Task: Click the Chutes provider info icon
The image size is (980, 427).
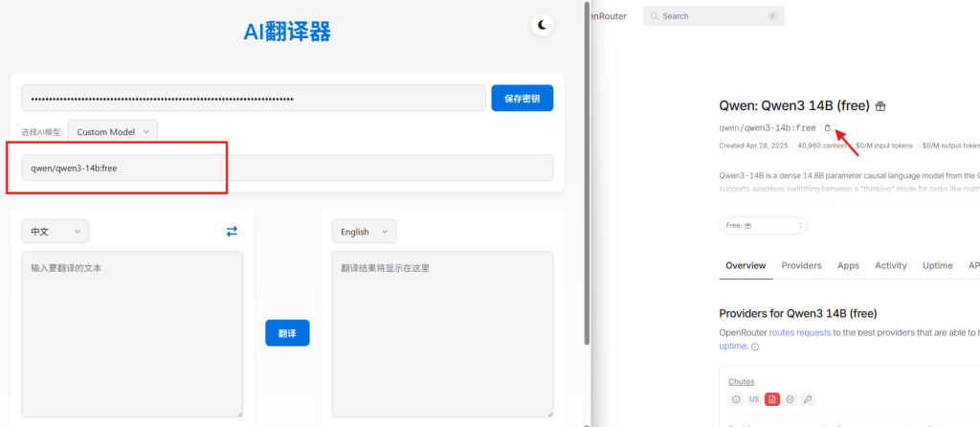Action: pos(736,399)
